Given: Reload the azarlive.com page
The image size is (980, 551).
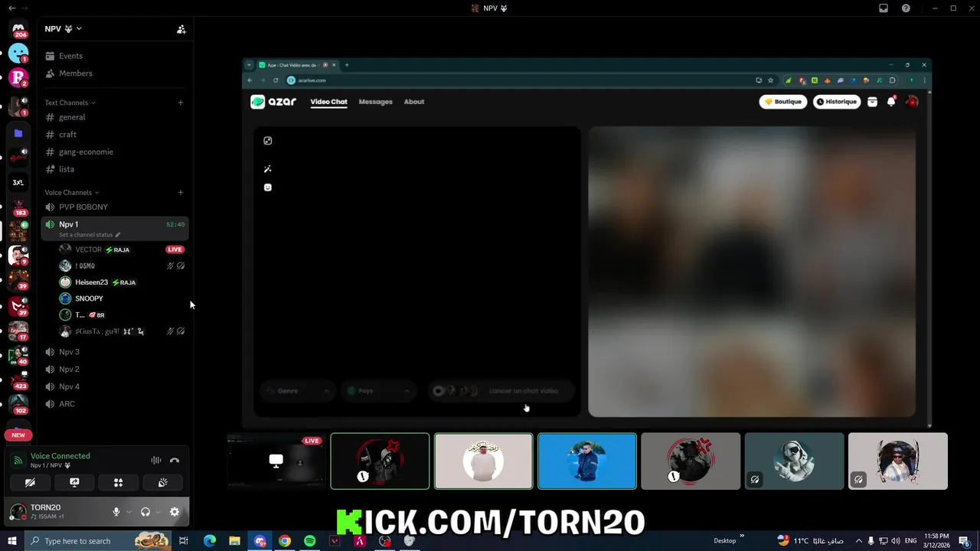Looking at the screenshot, I should (x=276, y=80).
